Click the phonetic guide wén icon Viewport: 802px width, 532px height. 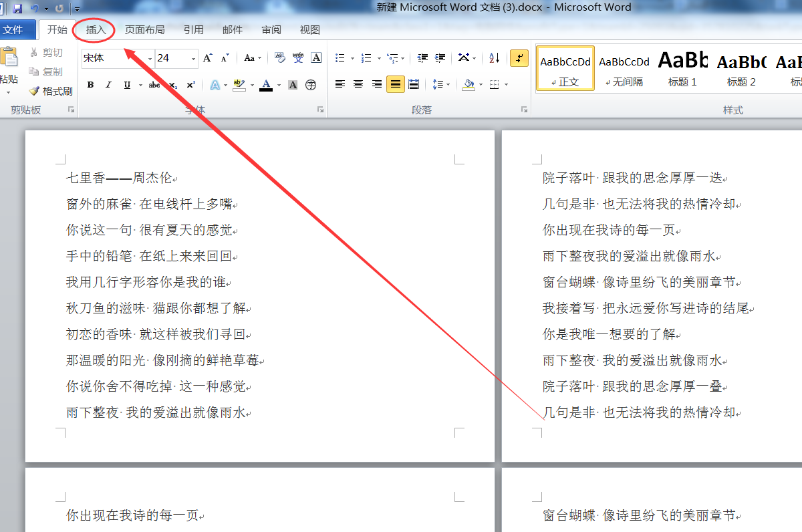tap(298, 58)
